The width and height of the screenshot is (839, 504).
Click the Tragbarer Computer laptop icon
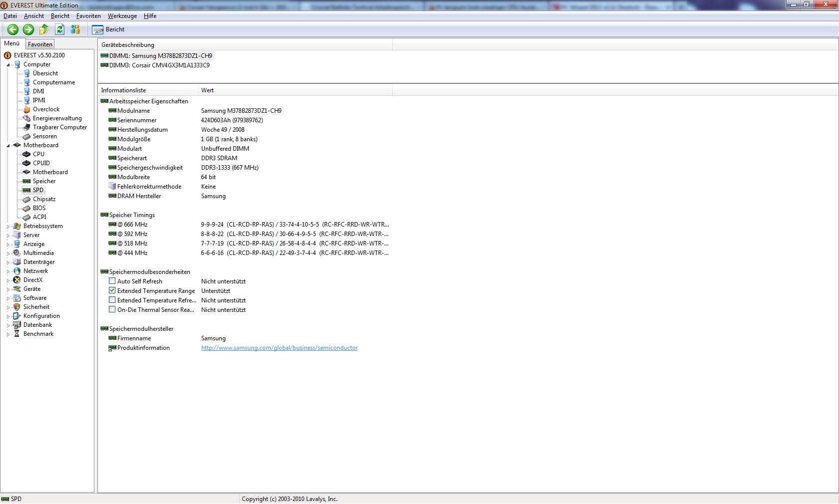click(27, 127)
